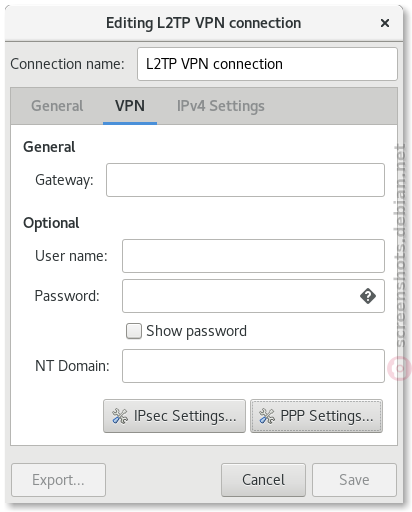412x512 pixels.
Task: Click the dialog title bar text
Action: (203, 23)
